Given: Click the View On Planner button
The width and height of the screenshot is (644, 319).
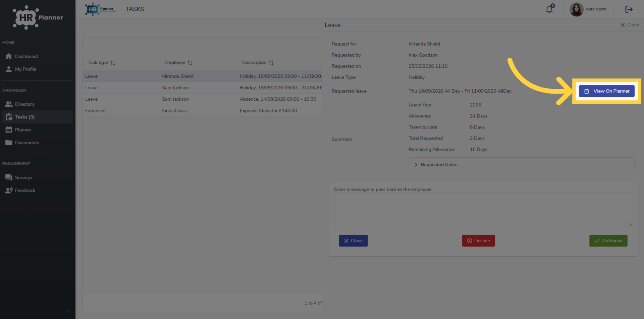Looking at the screenshot, I should click(x=606, y=91).
